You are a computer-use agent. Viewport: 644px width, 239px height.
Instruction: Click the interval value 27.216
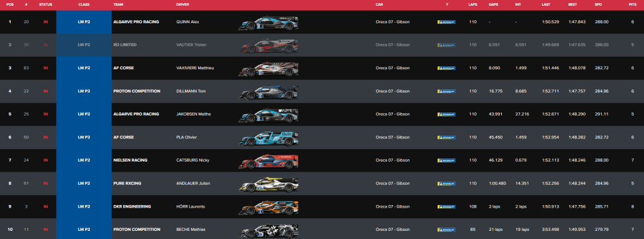click(521, 114)
